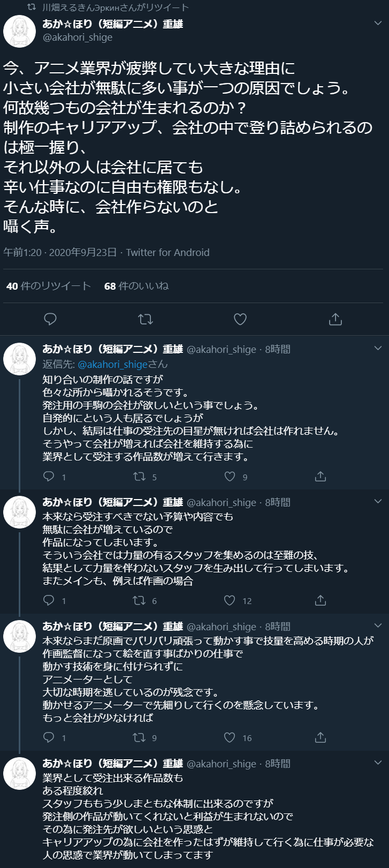
Task: Expand options chevron on first reply
Action: [x=378, y=349]
